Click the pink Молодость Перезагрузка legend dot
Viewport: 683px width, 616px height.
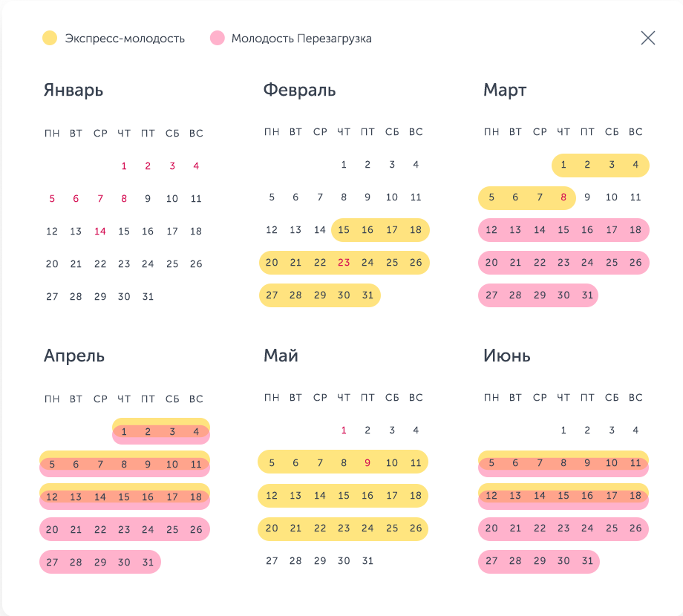(218, 38)
